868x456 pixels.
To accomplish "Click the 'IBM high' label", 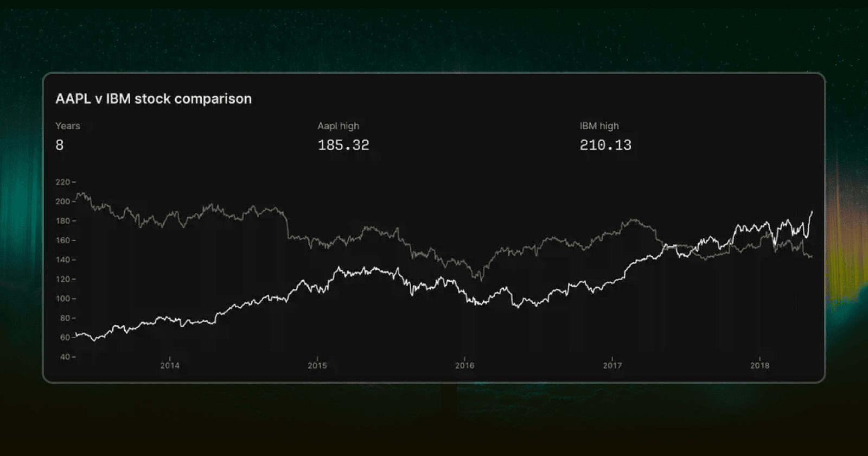I will pyautogui.click(x=599, y=126).
